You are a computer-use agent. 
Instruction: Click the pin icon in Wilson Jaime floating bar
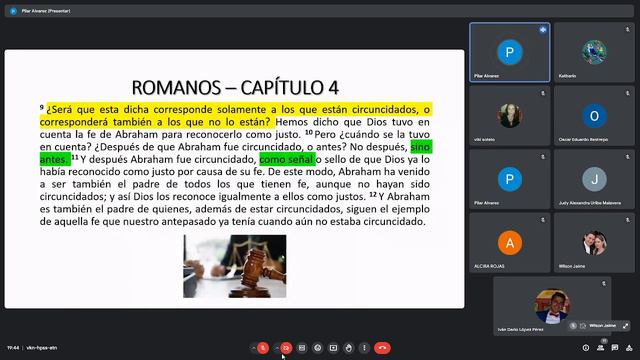point(583,326)
